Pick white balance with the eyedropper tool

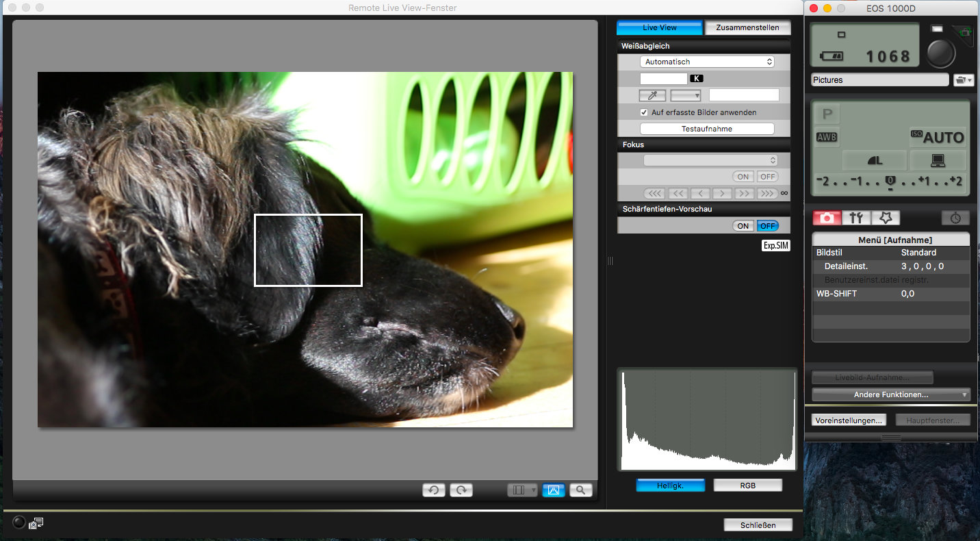pos(652,95)
